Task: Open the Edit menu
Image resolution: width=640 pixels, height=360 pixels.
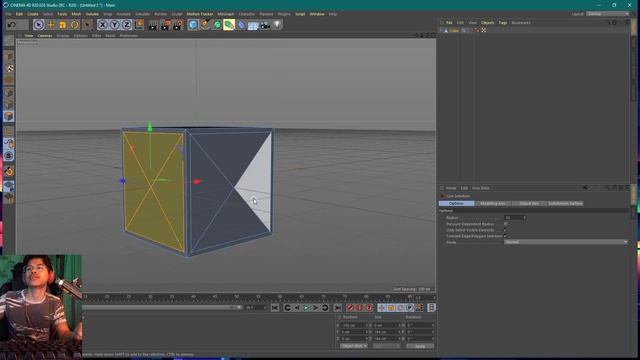Action: tap(19, 14)
